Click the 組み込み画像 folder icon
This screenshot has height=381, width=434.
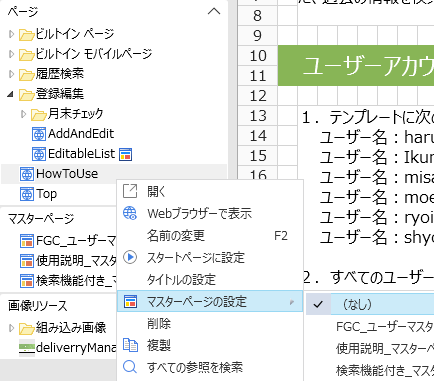tap(27, 328)
